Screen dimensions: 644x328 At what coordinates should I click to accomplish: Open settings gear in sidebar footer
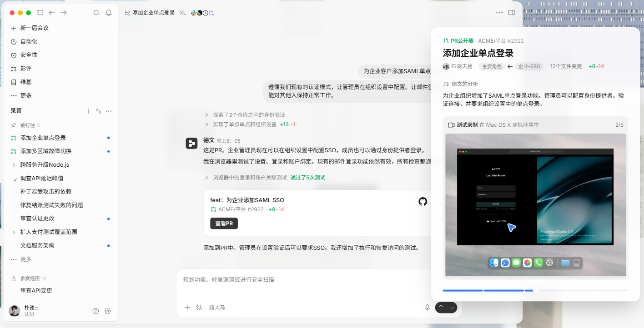[x=108, y=311]
